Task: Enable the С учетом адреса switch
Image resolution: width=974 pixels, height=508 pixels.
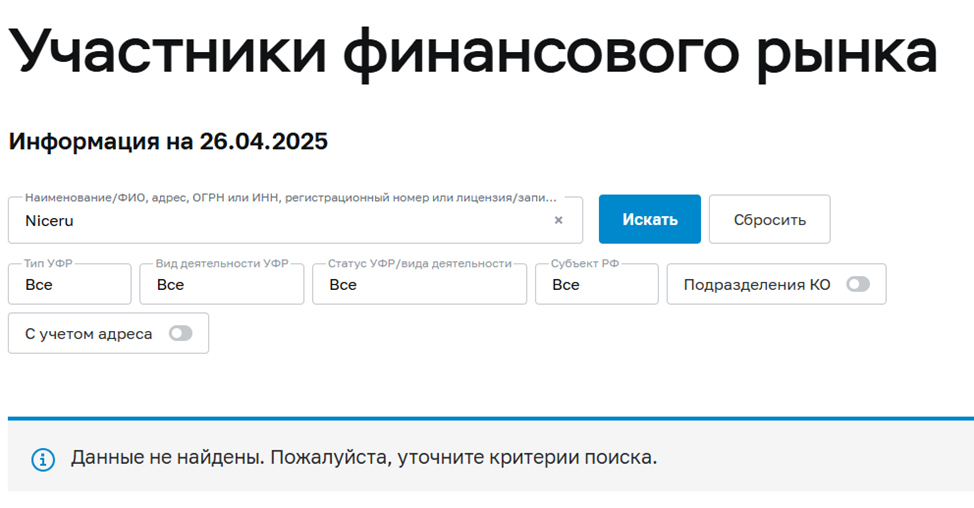Action: (x=181, y=333)
